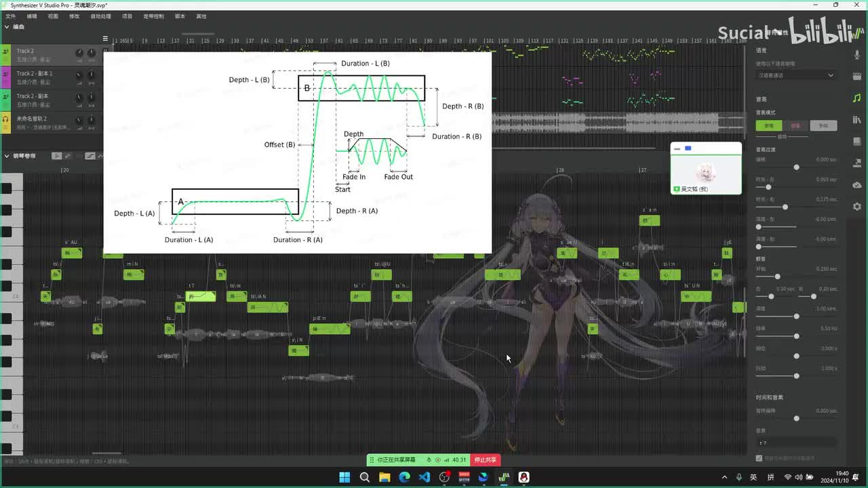Adjust the 0.175 sec duration-right slider

785,207
